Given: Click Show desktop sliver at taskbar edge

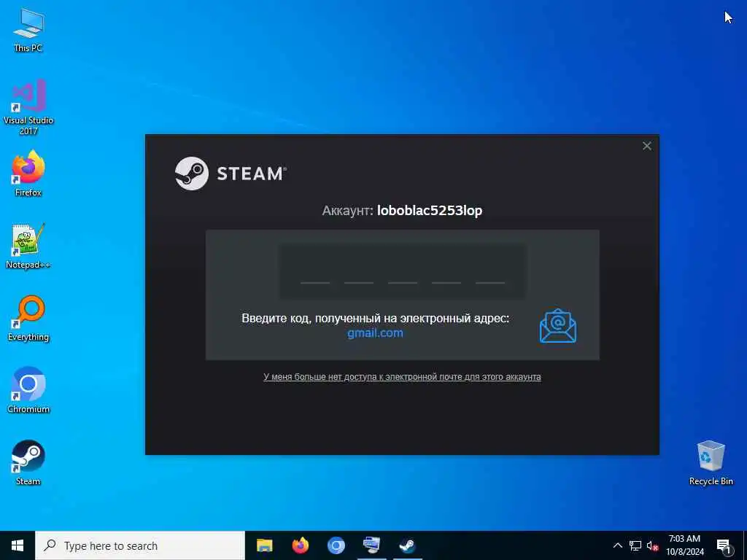Looking at the screenshot, I should click(745, 545).
